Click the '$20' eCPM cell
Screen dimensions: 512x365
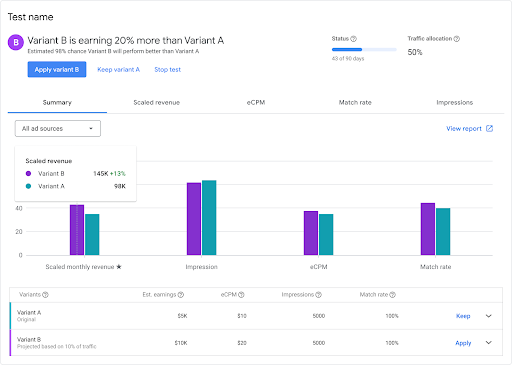click(x=242, y=343)
